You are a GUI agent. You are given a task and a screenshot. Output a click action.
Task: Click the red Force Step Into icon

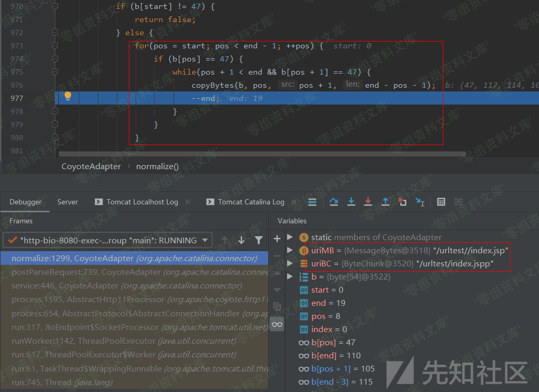coord(368,202)
